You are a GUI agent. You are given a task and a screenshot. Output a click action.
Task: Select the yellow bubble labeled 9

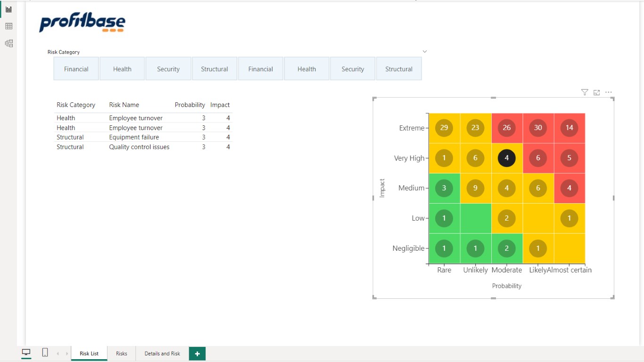tap(475, 188)
